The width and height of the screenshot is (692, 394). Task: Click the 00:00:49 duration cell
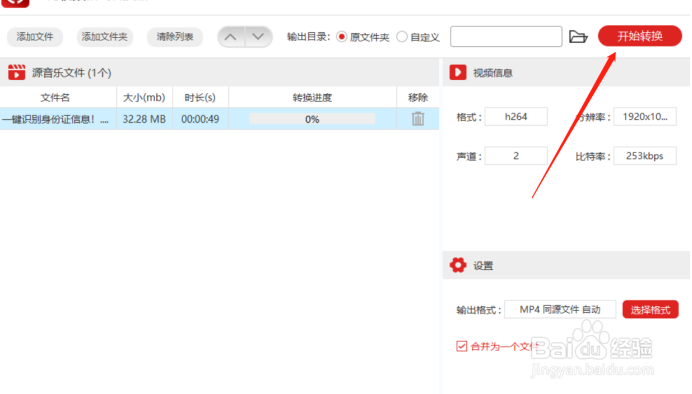coord(200,119)
